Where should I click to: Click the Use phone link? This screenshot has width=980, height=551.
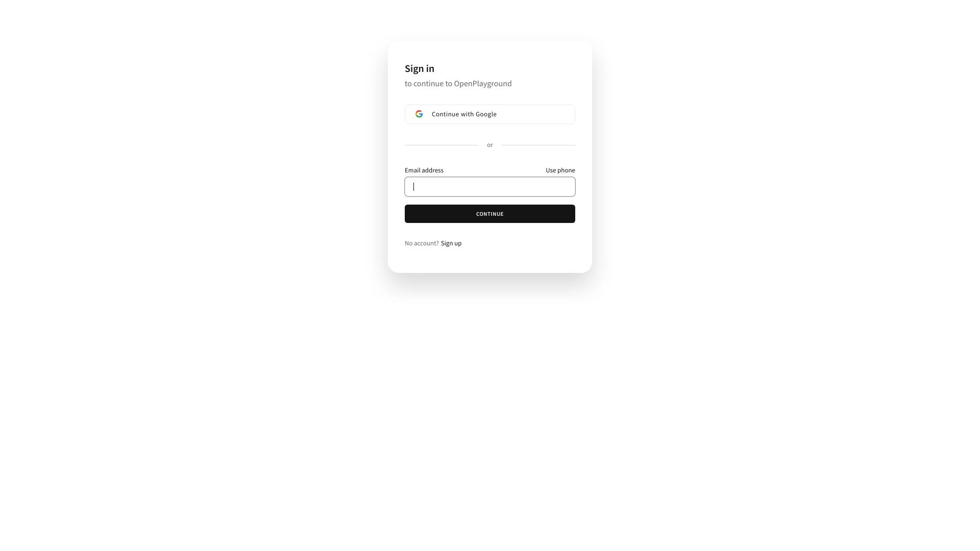[560, 170]
